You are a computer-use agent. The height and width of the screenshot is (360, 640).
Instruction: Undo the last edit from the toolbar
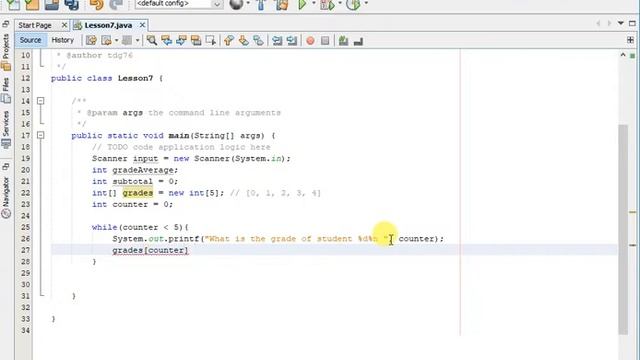(x=96, y=4)
